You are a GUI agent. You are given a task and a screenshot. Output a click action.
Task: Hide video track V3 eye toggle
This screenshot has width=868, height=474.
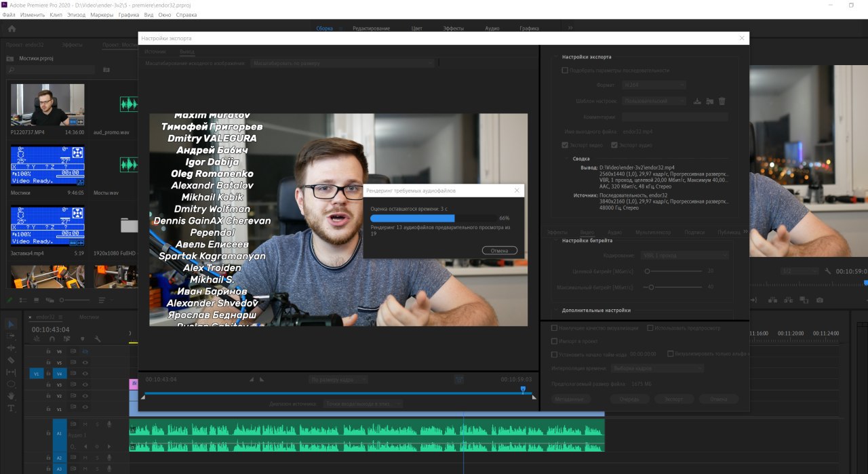85,384
